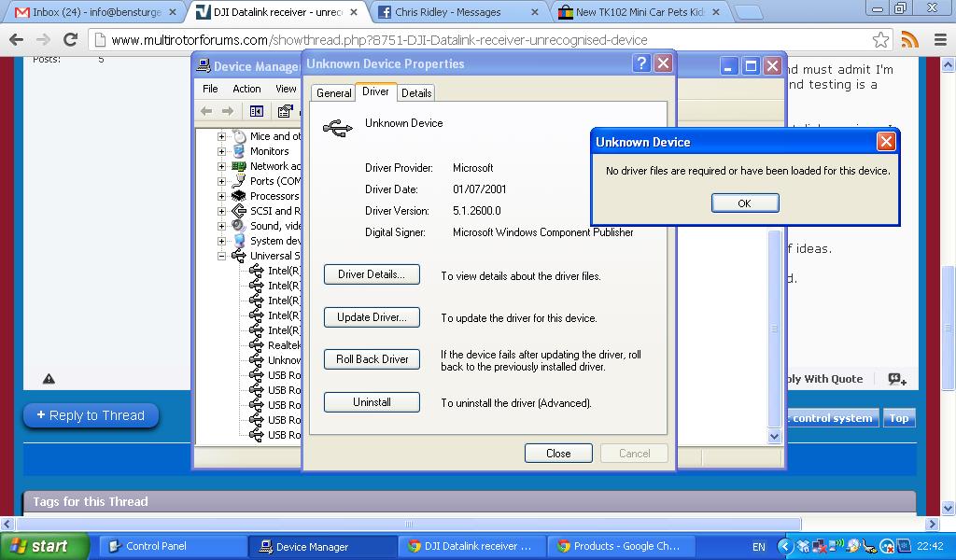Expand the System devices node

[x=222, y=241]
